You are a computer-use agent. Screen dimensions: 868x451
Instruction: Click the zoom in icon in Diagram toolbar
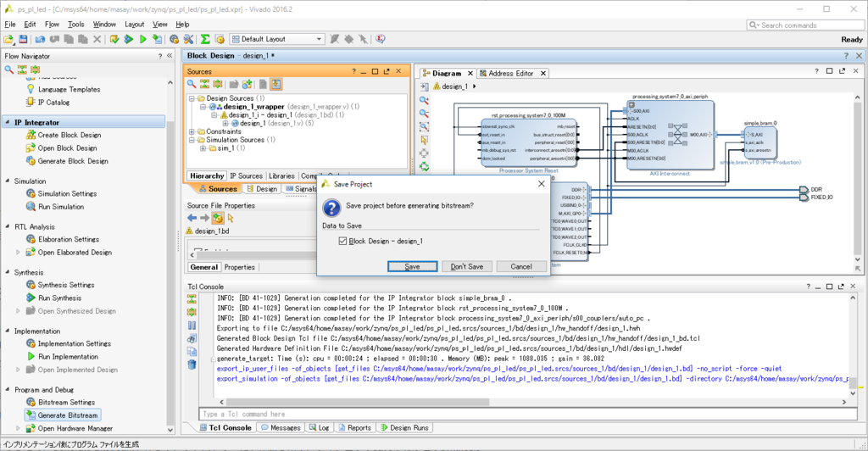pos(424,100)
